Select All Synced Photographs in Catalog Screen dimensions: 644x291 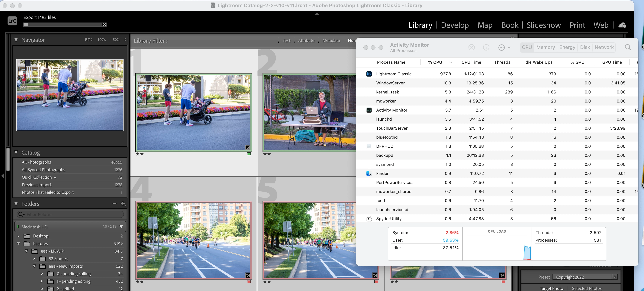[x=43, y=170]
